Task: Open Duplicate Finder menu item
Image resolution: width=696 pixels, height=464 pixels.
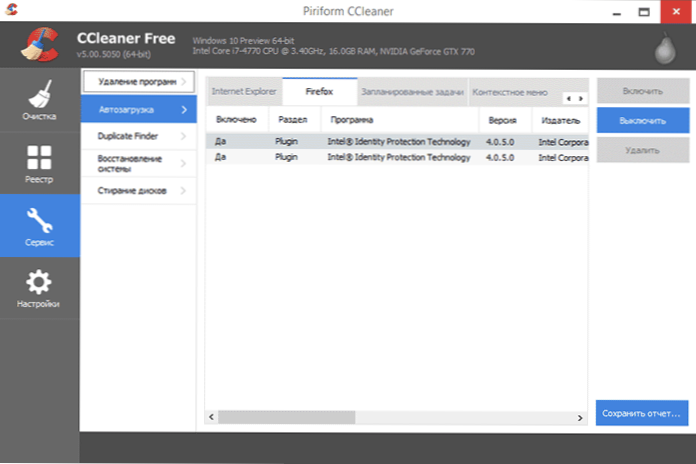Action: pos(138,136)
